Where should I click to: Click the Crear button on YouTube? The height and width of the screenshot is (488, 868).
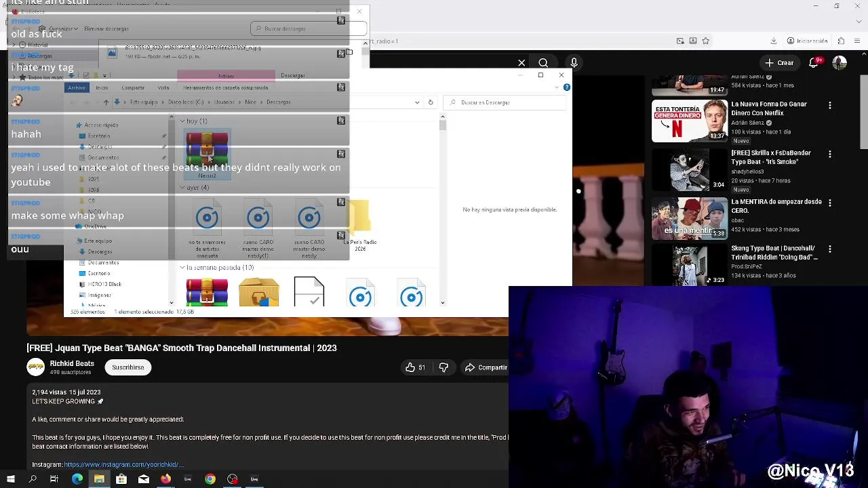pos(778,63)
